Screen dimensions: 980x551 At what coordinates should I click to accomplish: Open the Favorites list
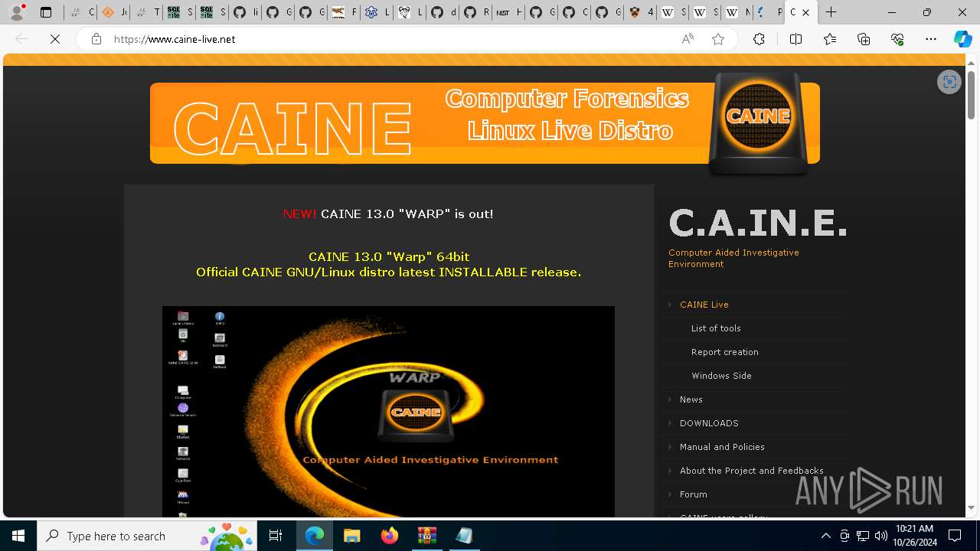(x=830, y=39)
